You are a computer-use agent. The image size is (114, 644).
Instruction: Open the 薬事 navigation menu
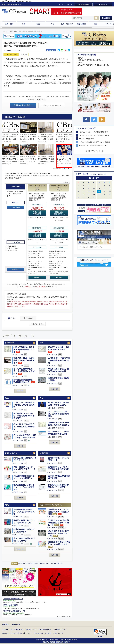tap(38, 24)
